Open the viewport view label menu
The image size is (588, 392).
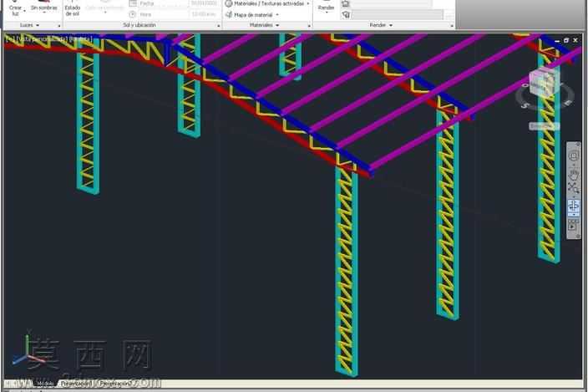point(42,38)
